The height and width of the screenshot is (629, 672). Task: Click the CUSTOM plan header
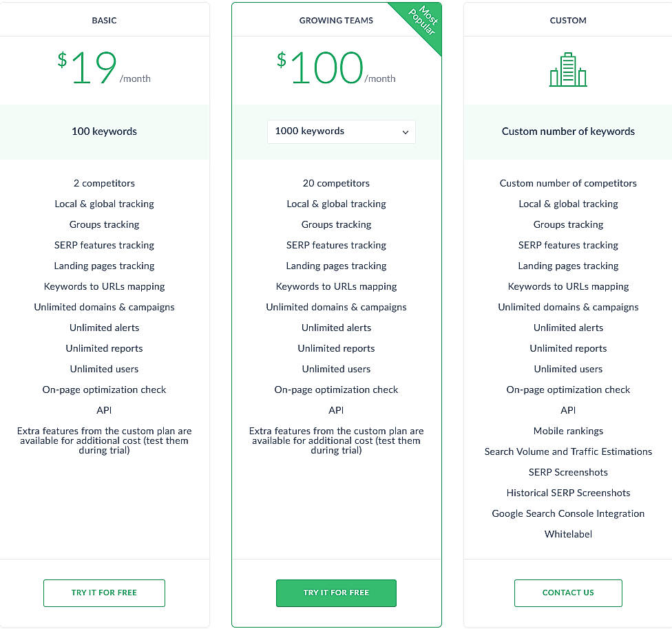point(567,20)
